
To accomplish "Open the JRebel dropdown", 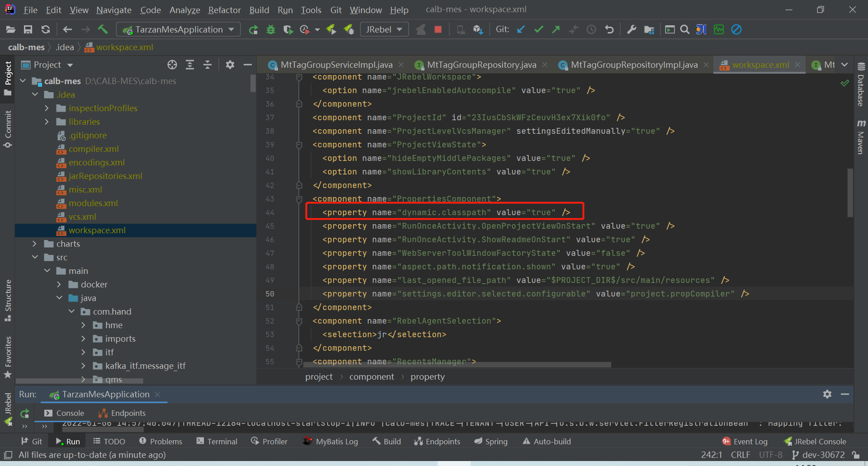I will point(384,30).
